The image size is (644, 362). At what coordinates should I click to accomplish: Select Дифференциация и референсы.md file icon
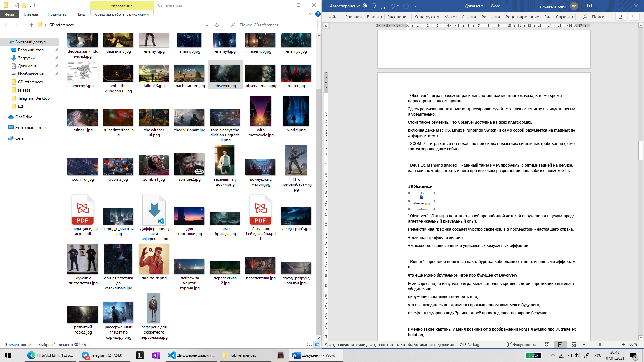pyautogui.click(x=154, y=210)
